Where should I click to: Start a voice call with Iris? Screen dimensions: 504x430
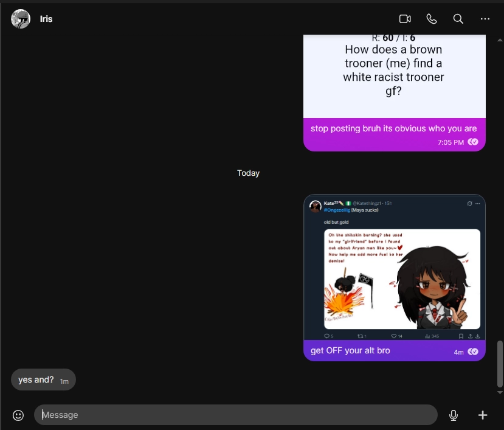coord(432,19)
